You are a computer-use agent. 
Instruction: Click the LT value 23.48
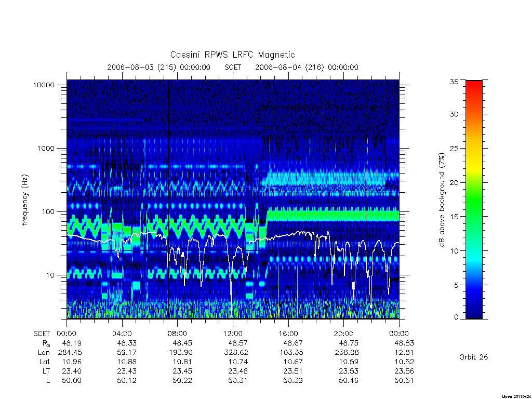coord(238,371)
